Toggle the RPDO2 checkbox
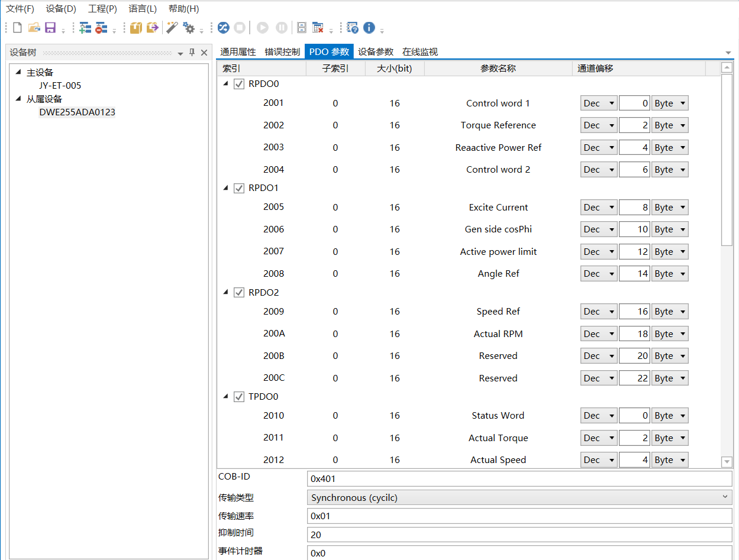The image size is (739, 560). point(239,293)
